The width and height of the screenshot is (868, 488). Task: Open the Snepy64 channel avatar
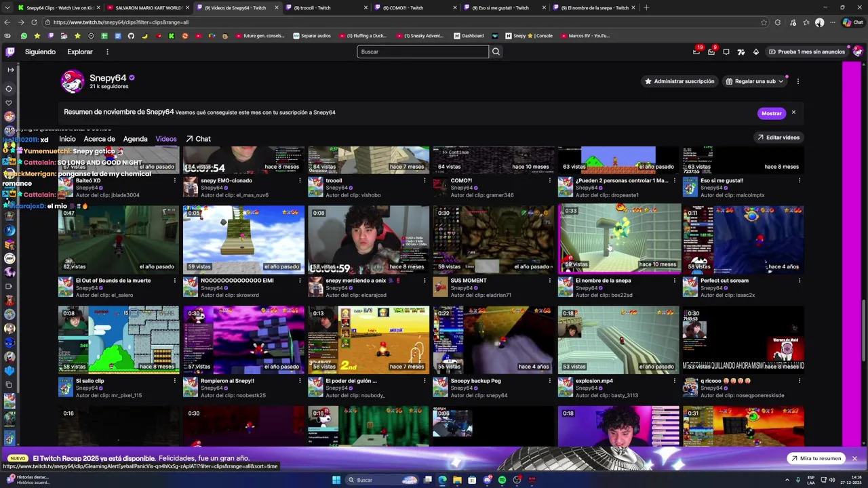pyautogui.click(x=73, y=81)
